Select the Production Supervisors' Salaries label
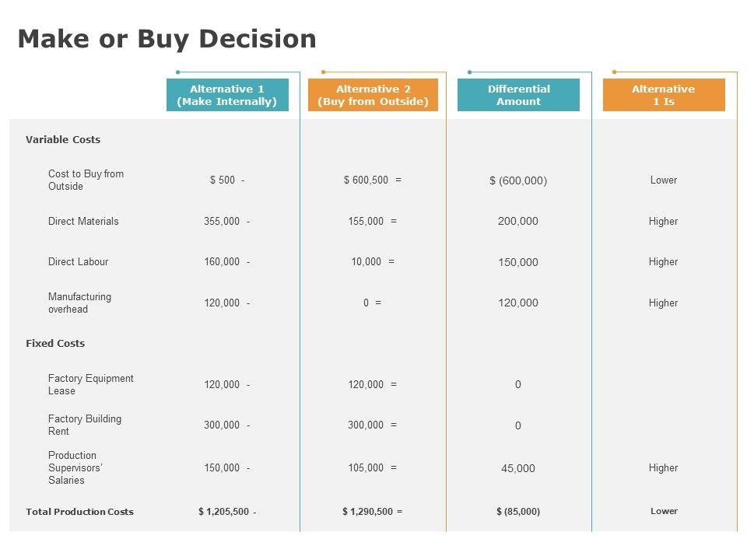The height and width of the screenshot is (560, 747). click(75, 467)
